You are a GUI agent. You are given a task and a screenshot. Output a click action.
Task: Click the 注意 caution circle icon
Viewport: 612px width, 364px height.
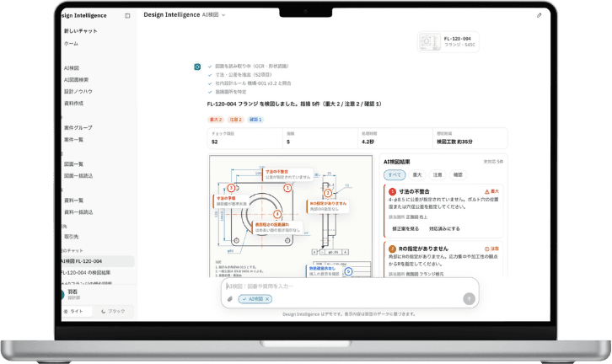coord(486,249)
